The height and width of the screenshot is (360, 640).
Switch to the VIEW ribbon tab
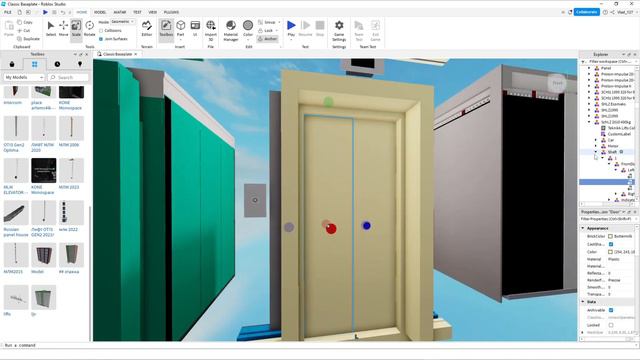coord(153,12)
